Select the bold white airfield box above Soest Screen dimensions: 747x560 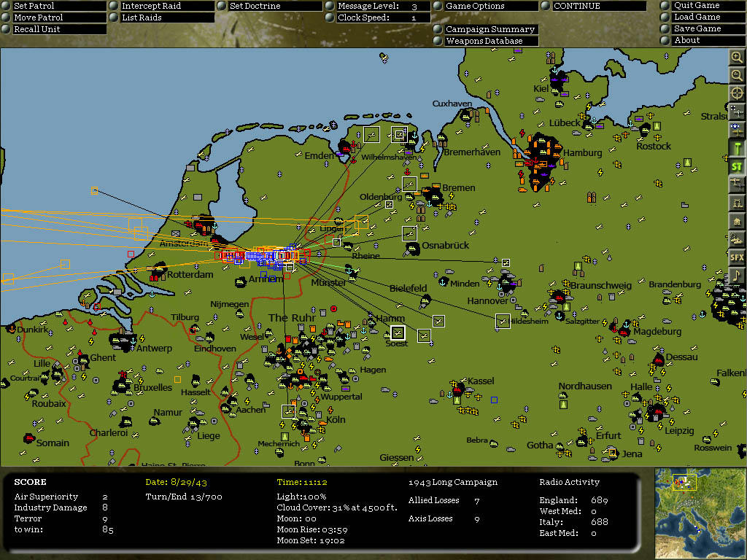tap(398, 332)
